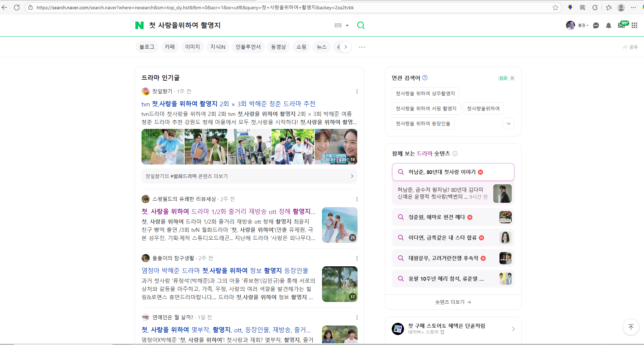The height and width of the screenshot is (345, 644).
Task: Click the 공유 share button
Action: [x=630, y=47]
